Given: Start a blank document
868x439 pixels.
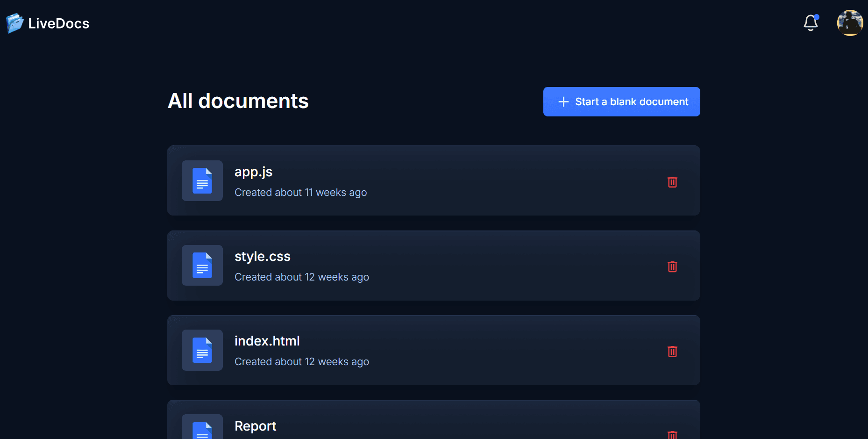Looking at the screenshot, I should (x=621, y=101).
